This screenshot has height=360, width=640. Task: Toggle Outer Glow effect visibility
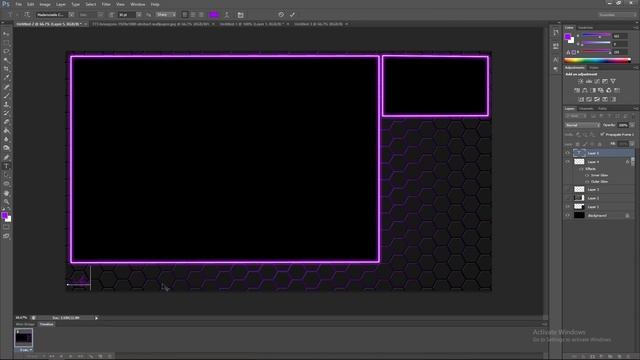tap(587, 182)
